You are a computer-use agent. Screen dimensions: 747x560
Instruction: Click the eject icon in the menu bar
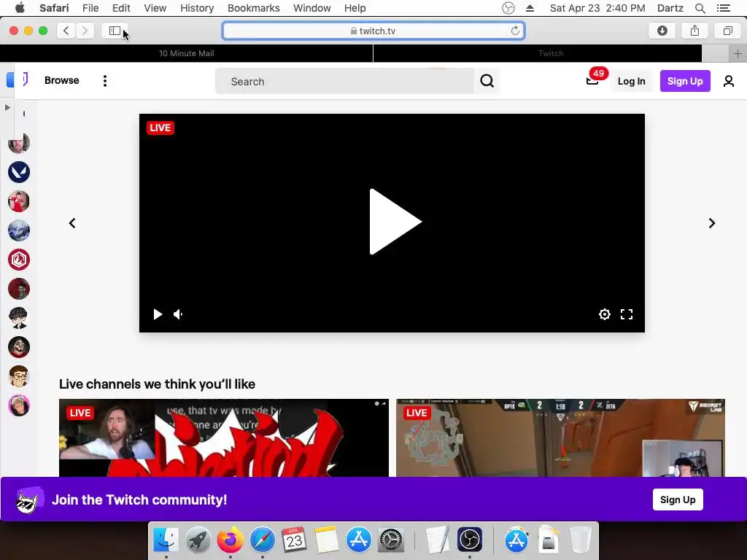click(x=530, y=8)
